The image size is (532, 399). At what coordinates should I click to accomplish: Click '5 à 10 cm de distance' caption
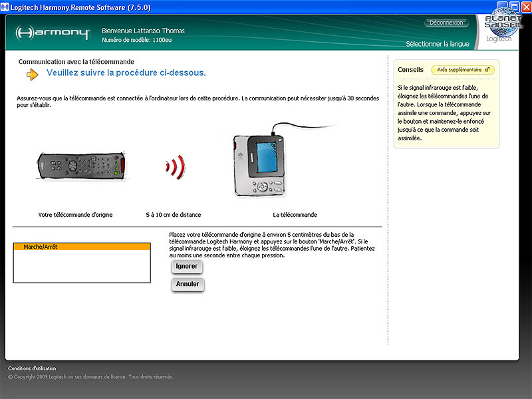174,215
